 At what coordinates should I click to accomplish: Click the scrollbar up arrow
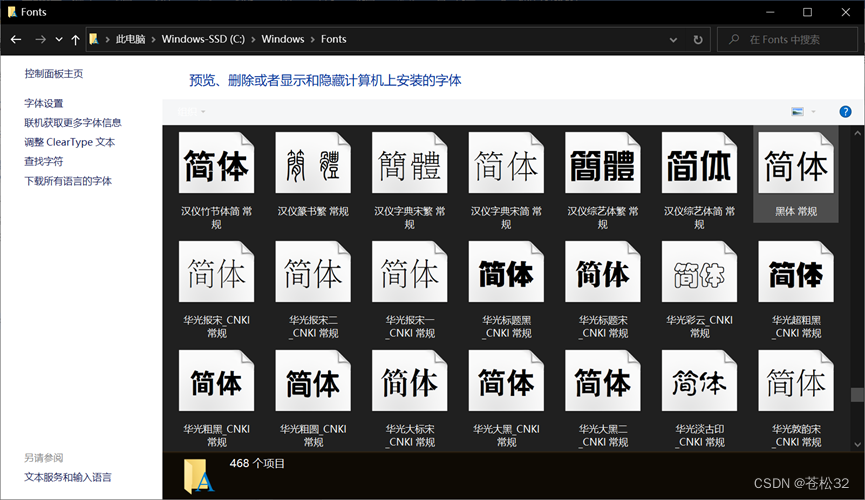pyautogui.click(x=857, y=133)
